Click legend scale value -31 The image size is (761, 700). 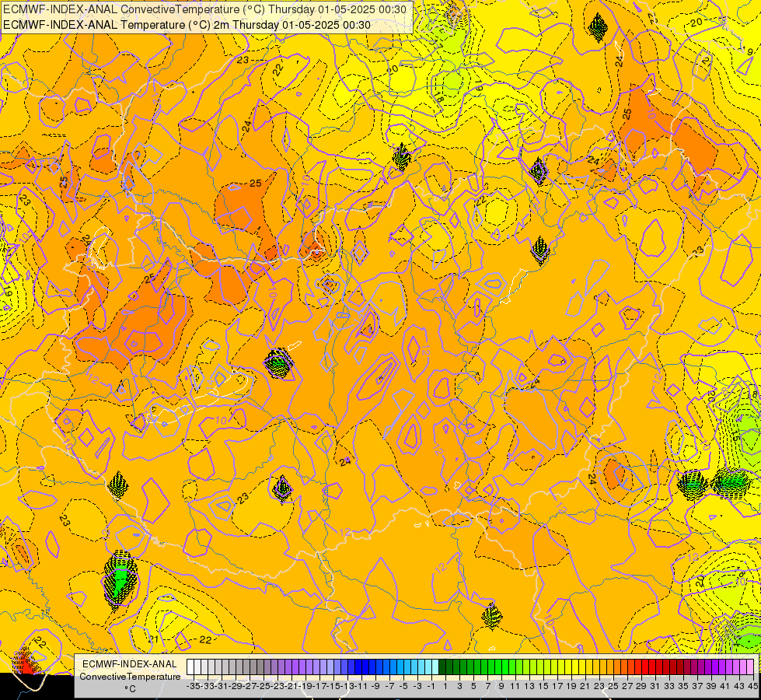point(222,686)
